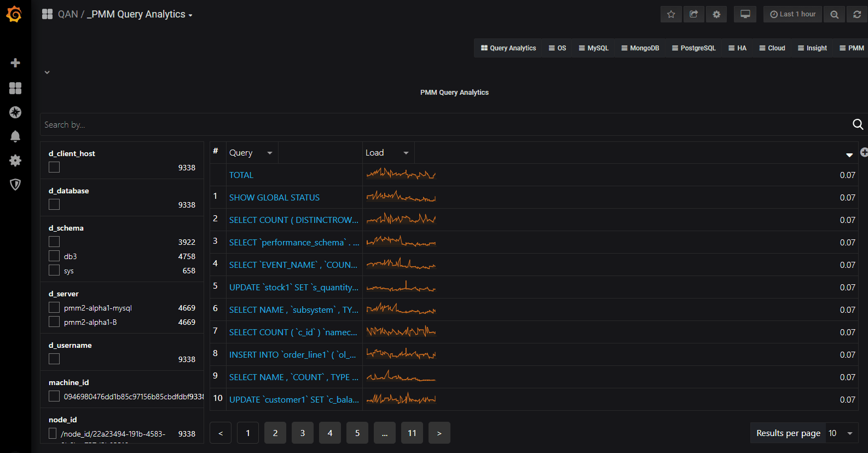868x453 pixels.
Task: Open the SHOW GLOBAL STATUS query
Action: click(x=274, y=198)
